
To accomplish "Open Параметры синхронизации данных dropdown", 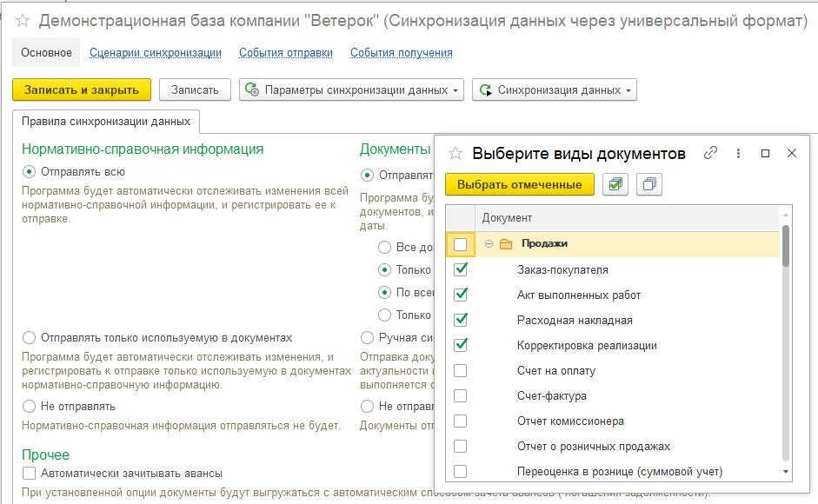I will coord(352,90).
